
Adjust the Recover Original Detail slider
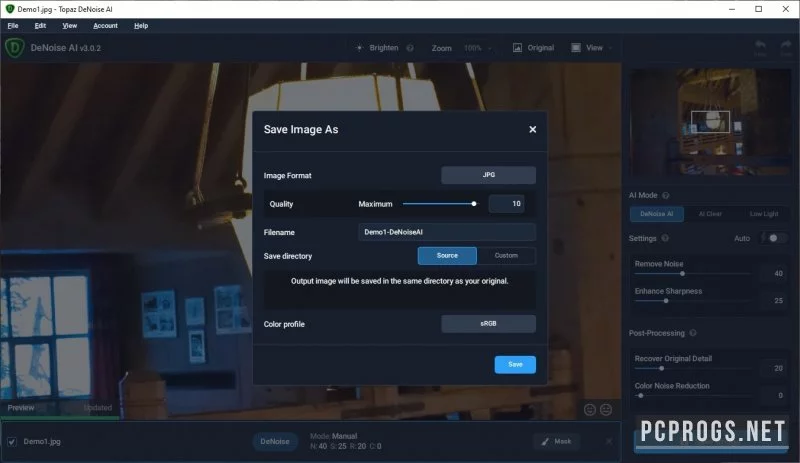tap(661, 368)
